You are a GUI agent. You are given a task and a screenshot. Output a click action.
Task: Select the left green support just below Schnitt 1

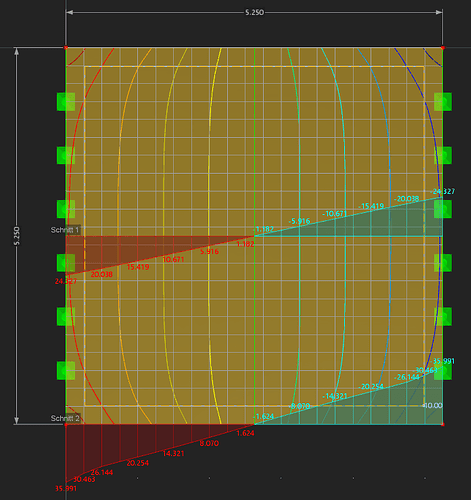point(66,263)
